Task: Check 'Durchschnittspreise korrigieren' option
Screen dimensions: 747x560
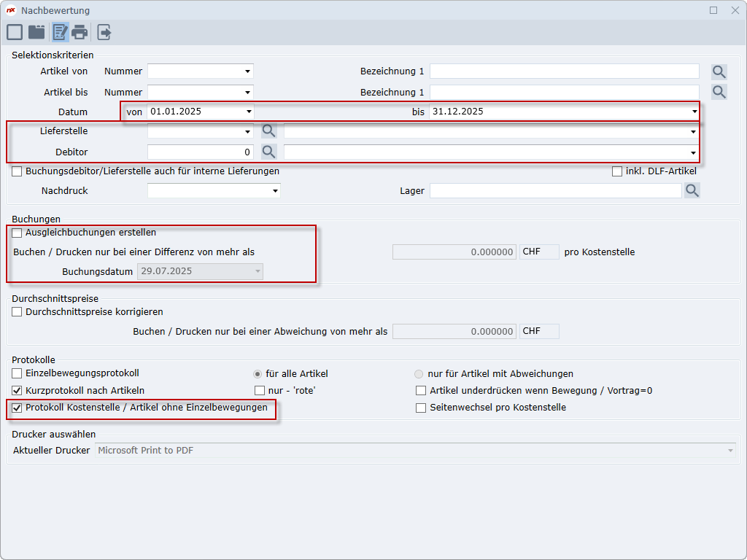Action: coord(17,312)
